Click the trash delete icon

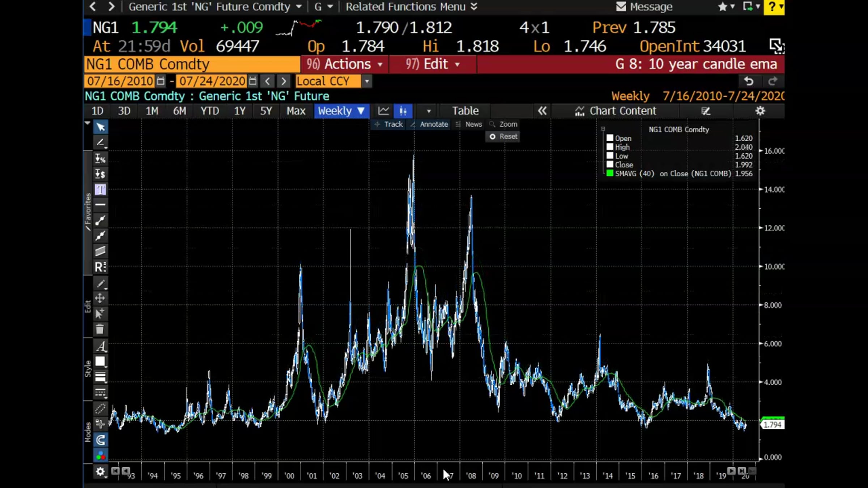[100, 329]
